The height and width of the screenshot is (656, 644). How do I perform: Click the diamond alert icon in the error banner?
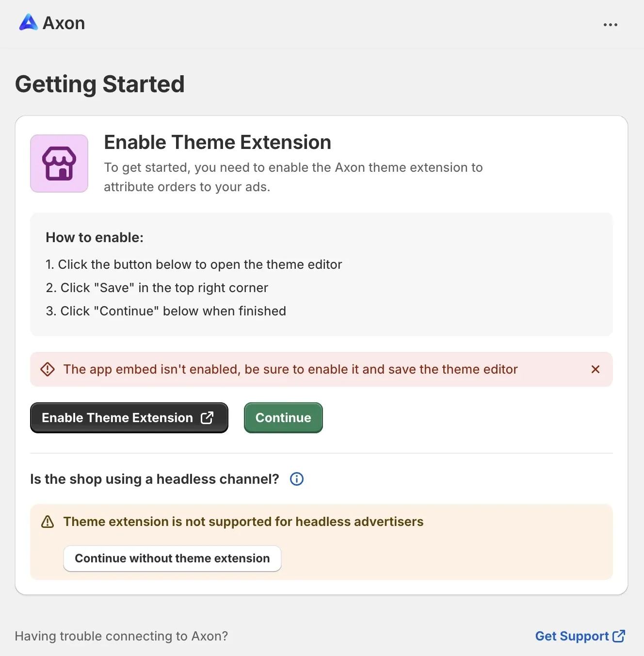[47, 369]
